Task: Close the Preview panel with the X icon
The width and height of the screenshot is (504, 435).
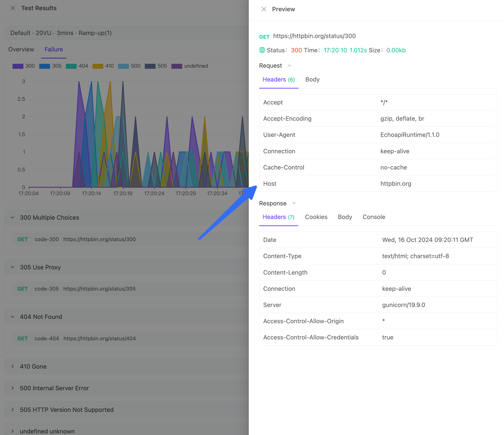Action: 264,9
